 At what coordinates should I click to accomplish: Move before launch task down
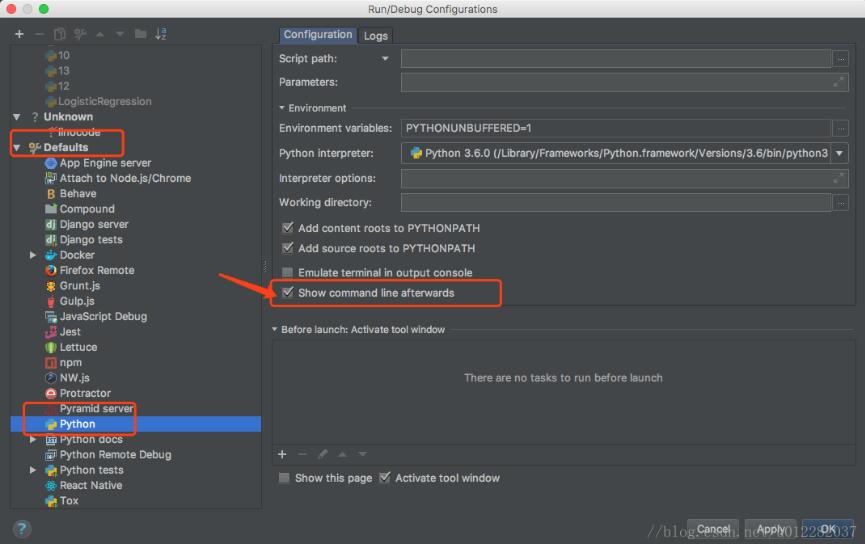pyautogui.click(x=362, y=454)
